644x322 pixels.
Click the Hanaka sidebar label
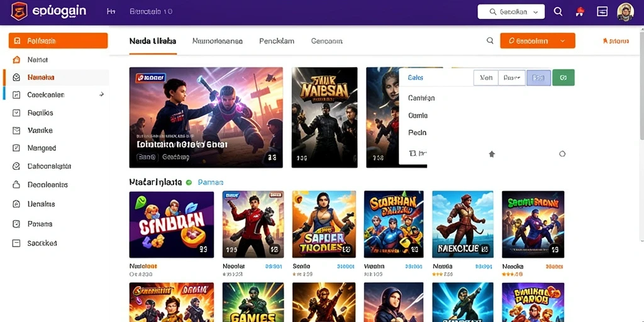[41, 77]
